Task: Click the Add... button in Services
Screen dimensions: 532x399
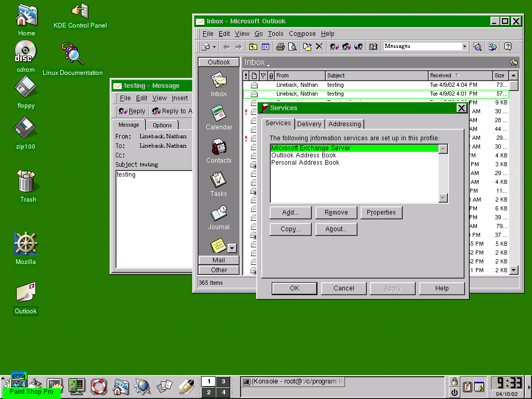Action: point(290,212)
